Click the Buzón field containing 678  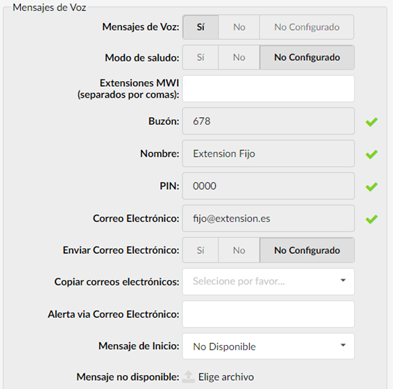(268, 121)
